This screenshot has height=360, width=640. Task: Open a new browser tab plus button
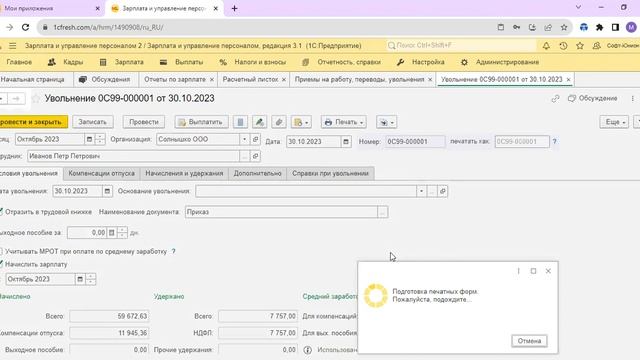pos(234,8)
